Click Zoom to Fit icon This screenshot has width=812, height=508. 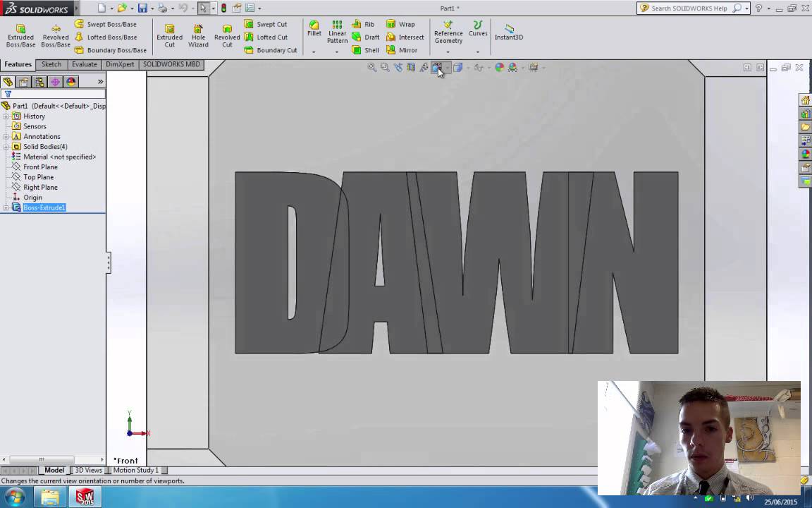(372, 68)
